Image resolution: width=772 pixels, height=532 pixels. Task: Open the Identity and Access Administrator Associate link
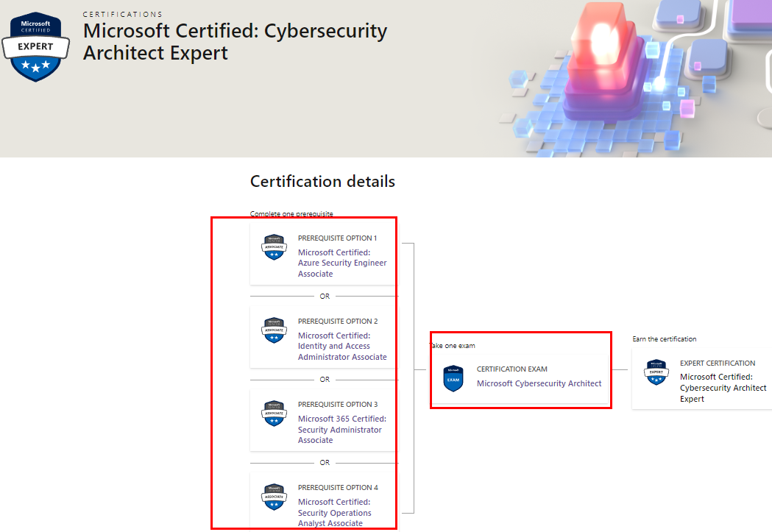342,346
